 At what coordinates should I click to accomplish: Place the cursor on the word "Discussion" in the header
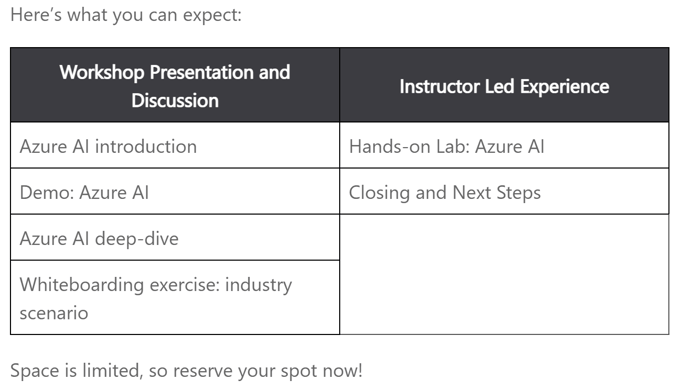coord(175,100)
